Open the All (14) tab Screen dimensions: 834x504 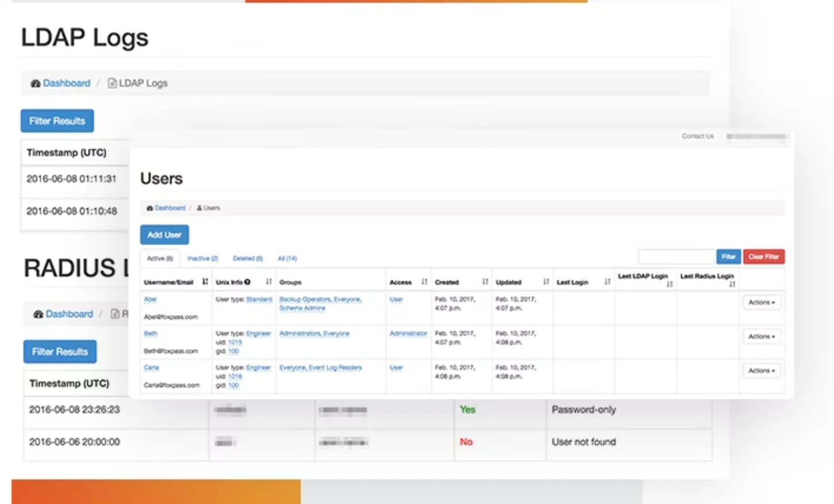(287, 258)
